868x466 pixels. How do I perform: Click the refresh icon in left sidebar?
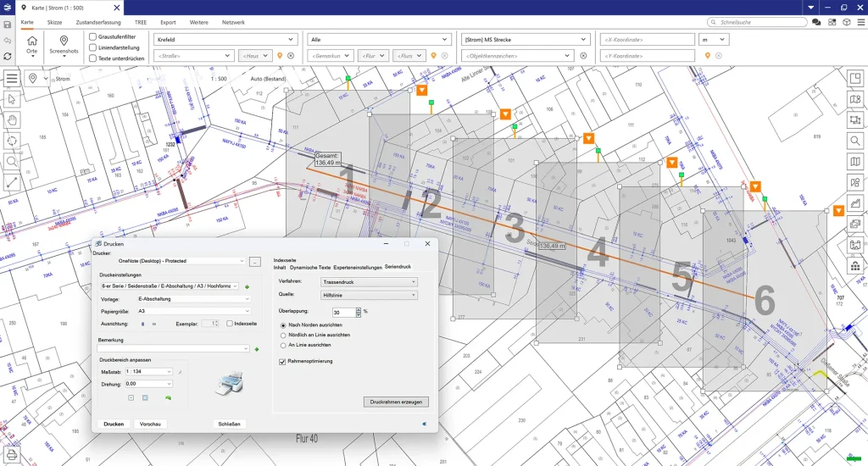(x=8, y=56)
